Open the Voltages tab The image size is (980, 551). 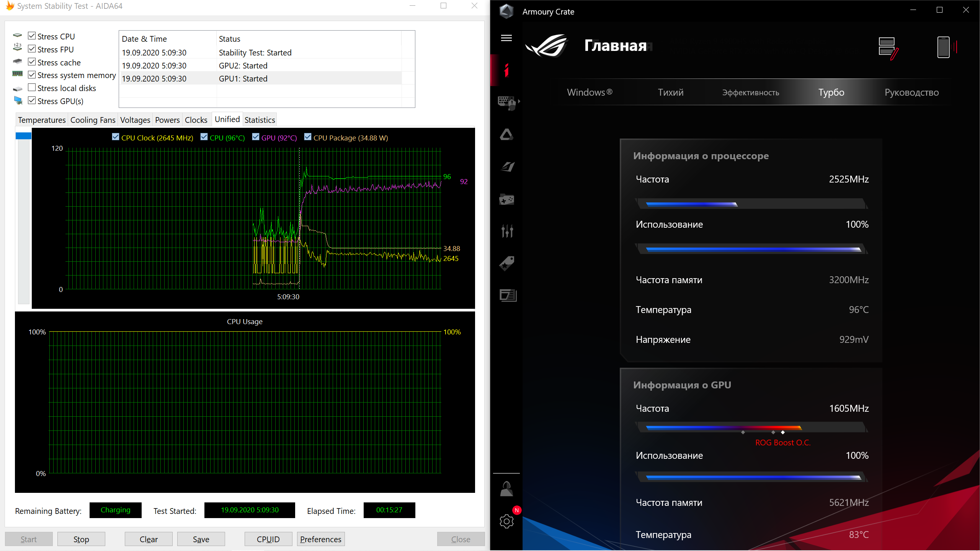click(x=135, y=120)
